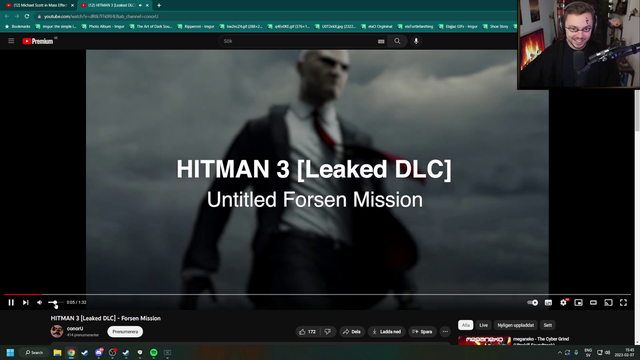
Task: Open the Photo Album - Imgur bookmark
Action: (x=103, y=27)
